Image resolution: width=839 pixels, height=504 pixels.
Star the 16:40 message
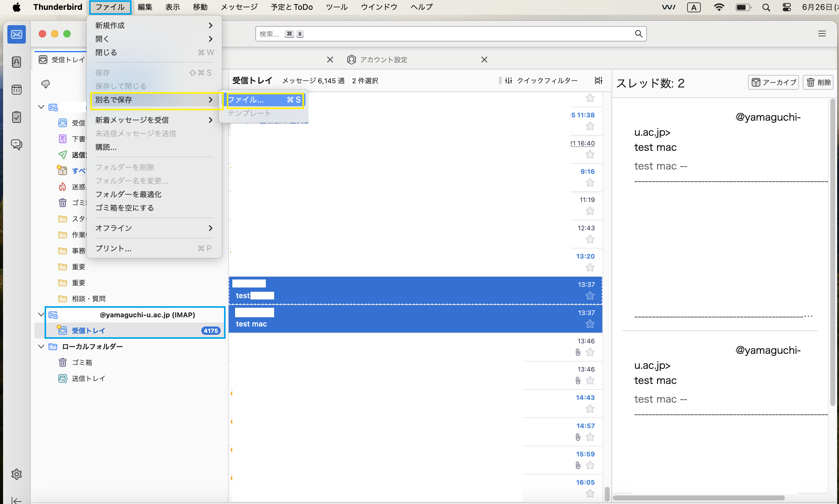(x=590, y=154)
